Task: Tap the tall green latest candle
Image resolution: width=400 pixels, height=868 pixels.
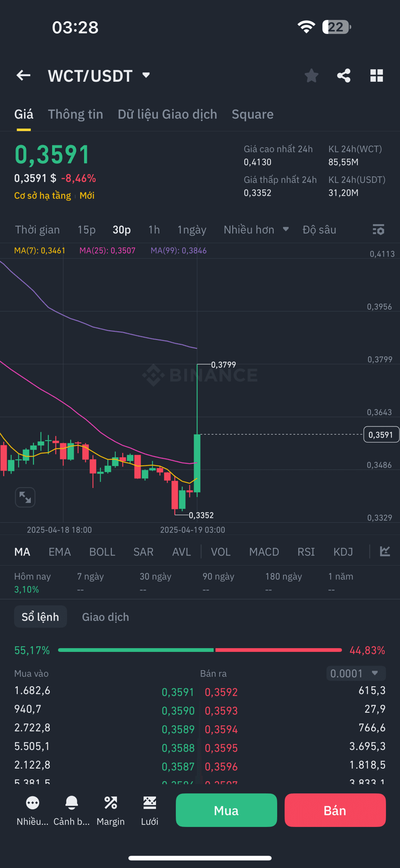Action: click(197, 463)
